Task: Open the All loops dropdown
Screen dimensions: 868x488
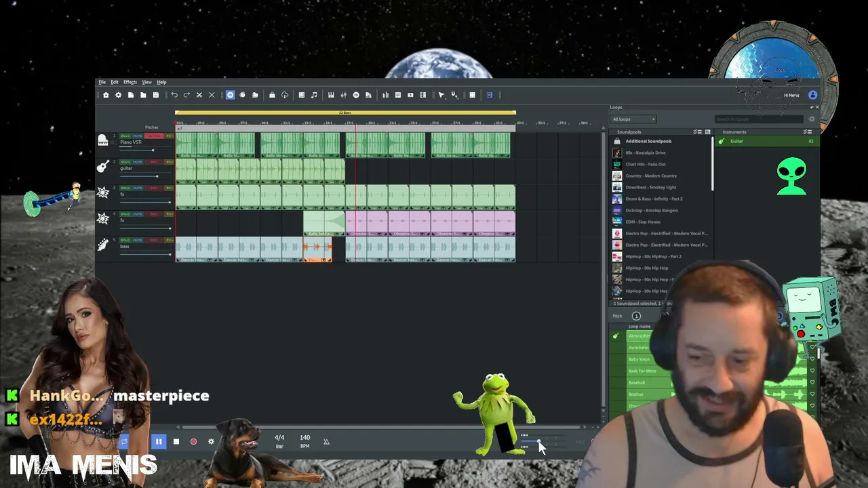Action: coord(633,119)
